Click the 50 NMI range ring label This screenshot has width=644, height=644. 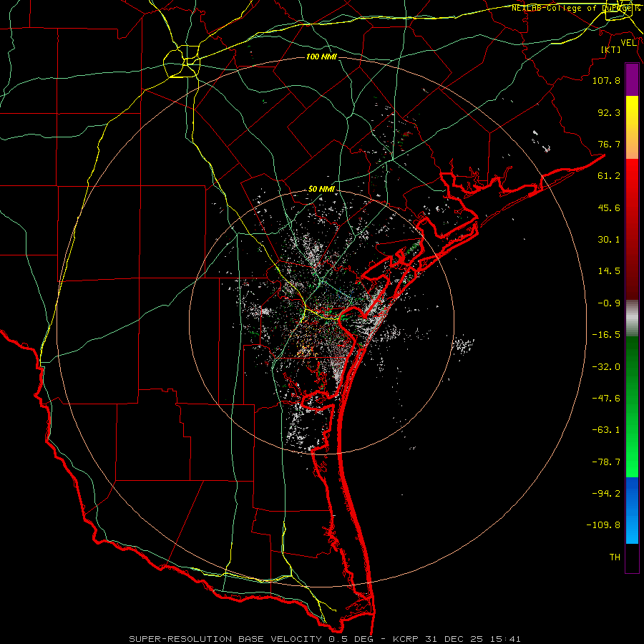point(321,190)
